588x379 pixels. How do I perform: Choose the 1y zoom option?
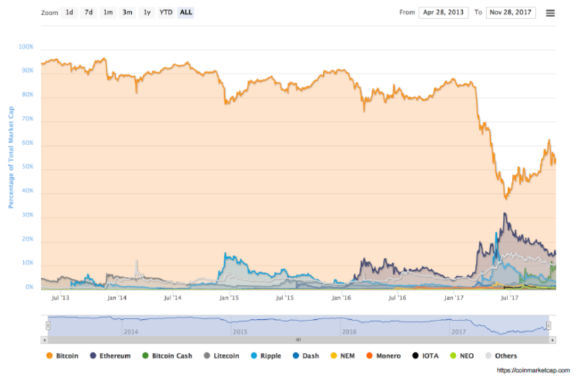[147, 13]
